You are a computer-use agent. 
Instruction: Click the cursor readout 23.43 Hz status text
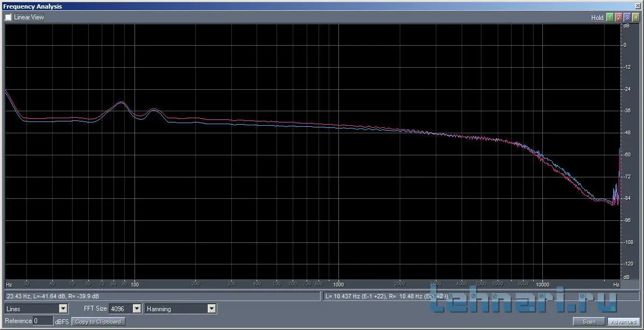(x=53, y=296)
